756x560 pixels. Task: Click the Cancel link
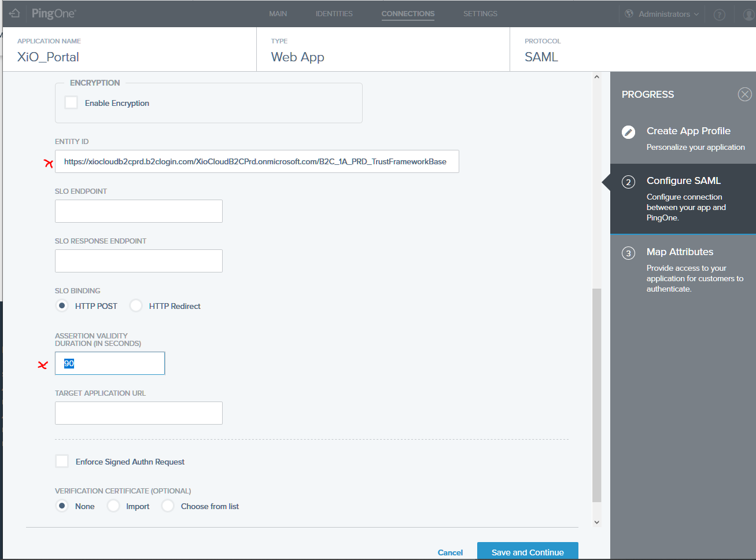[x=450, y=552]
